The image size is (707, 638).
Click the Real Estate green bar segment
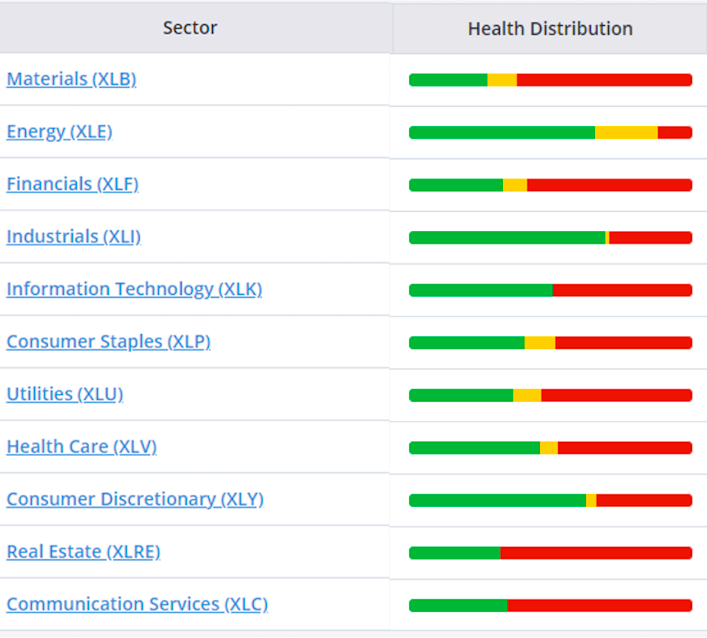click(x=455, y=552)
